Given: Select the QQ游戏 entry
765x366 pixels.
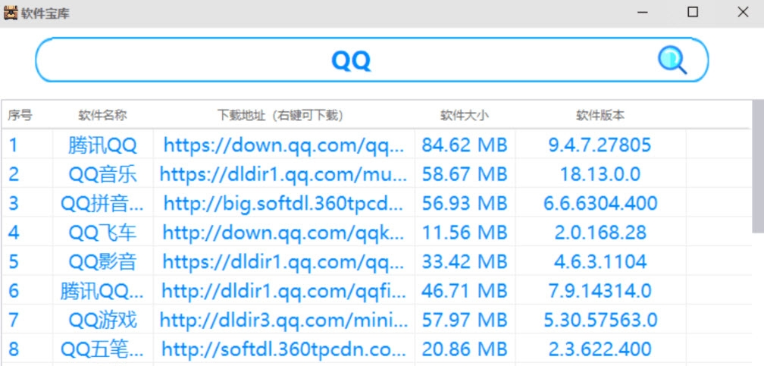Looking at the screenshot, I should (102, 321).
